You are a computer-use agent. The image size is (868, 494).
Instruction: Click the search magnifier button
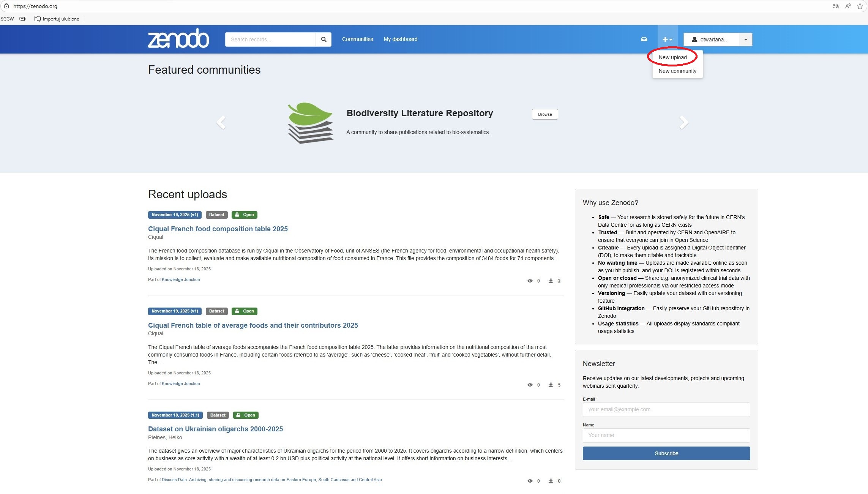[324, 39]
